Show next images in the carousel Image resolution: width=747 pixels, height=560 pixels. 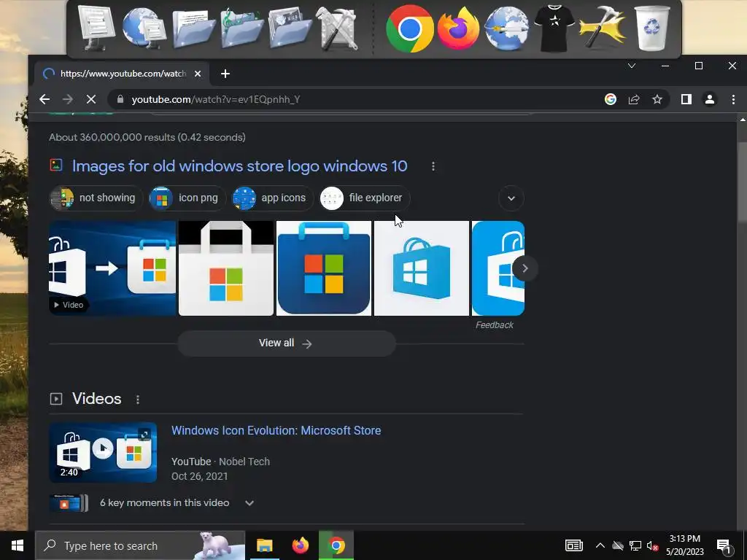click(525, 268)
